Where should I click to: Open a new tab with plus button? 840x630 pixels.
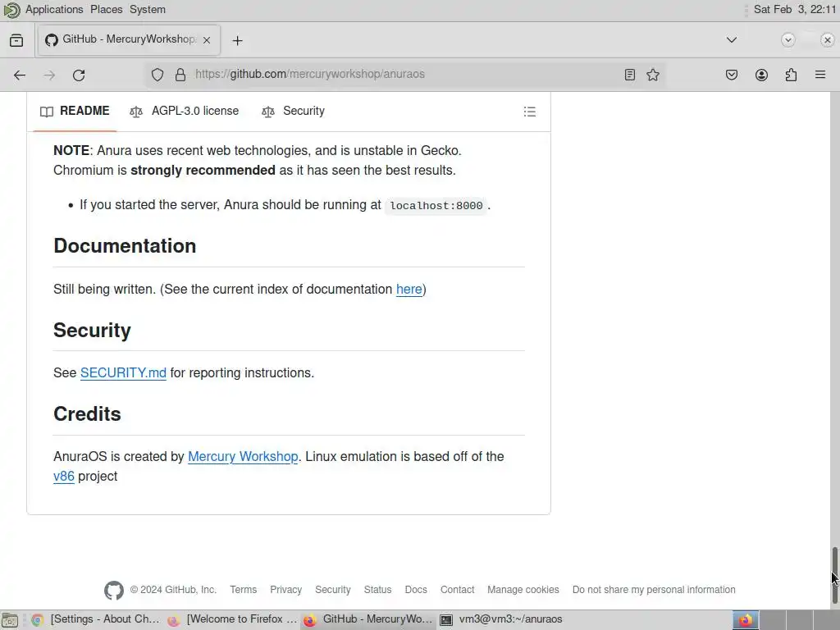point(237,41)
